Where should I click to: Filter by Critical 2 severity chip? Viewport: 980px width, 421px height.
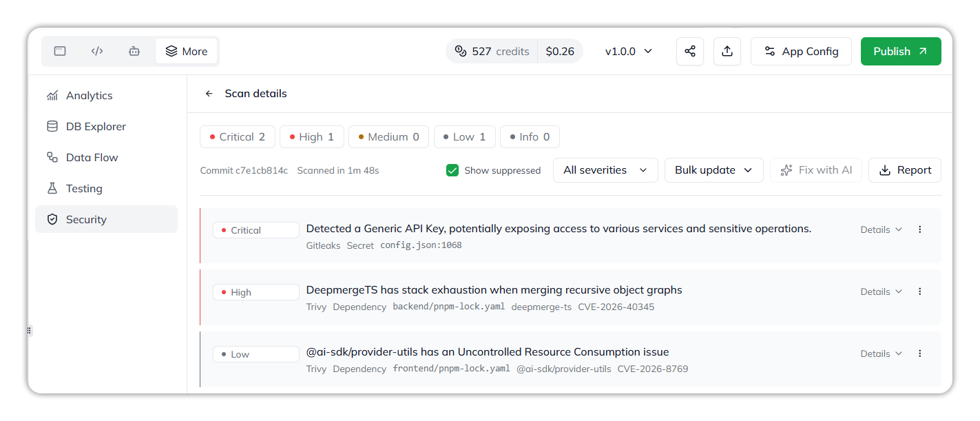tap(238, 137)
